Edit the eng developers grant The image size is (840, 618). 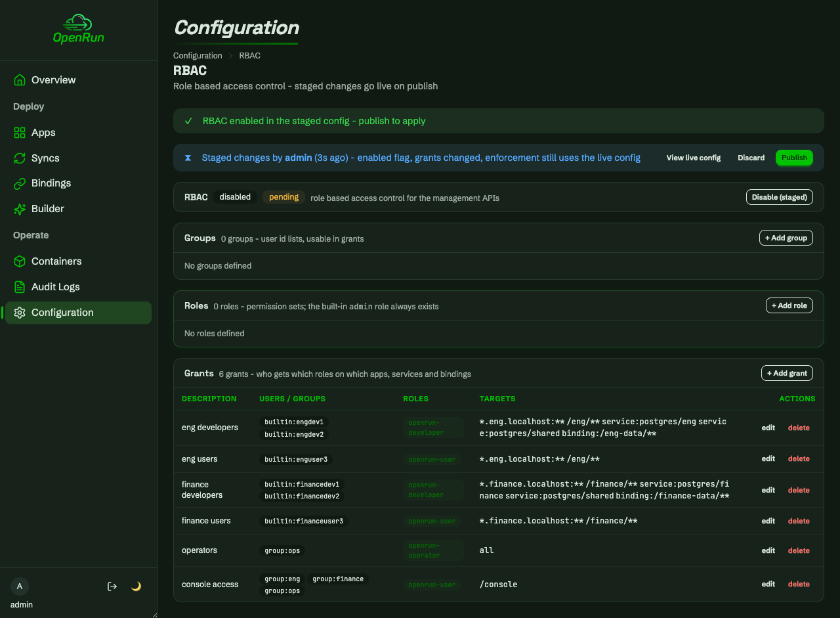coord(768,428)
